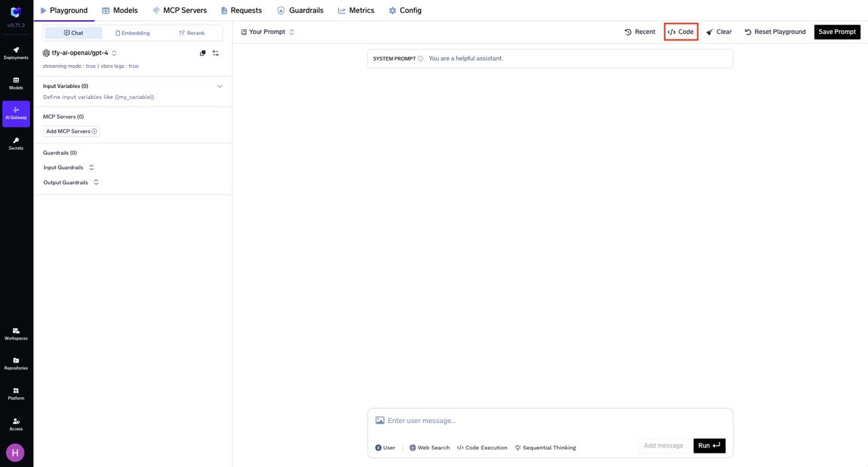This screenshot has width=868, height=467.
Task: Open Workspaces in the left sidebar
Action: click(x=16, y=333)
